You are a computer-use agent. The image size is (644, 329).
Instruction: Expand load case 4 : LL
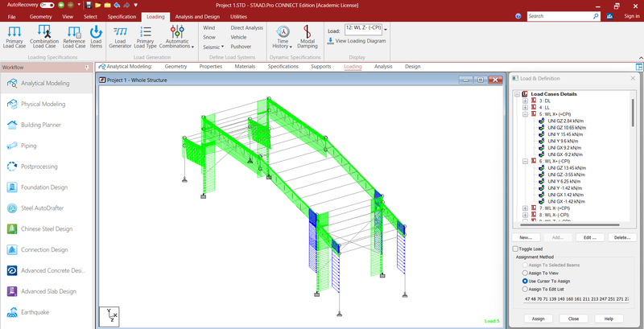[525, 107]
